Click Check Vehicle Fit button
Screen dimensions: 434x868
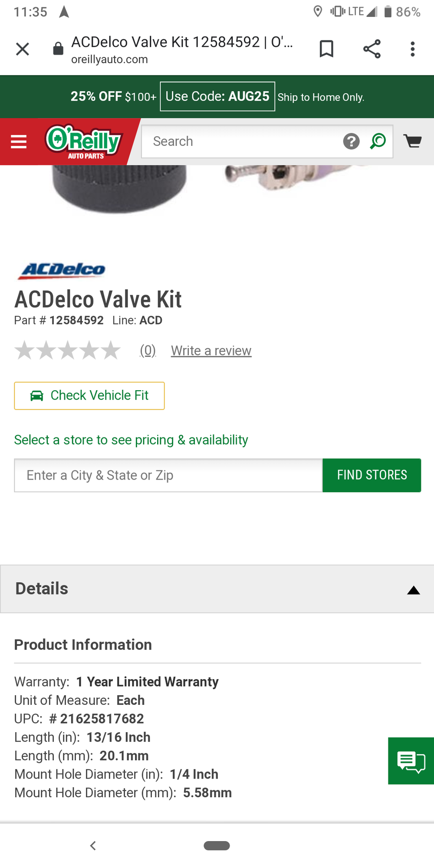(89, 395)
